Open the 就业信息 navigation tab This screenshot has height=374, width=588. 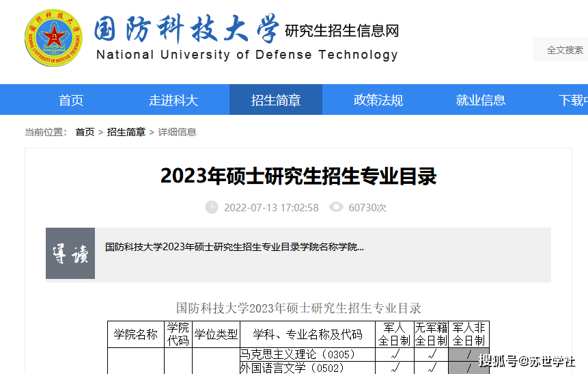(480, 100)
